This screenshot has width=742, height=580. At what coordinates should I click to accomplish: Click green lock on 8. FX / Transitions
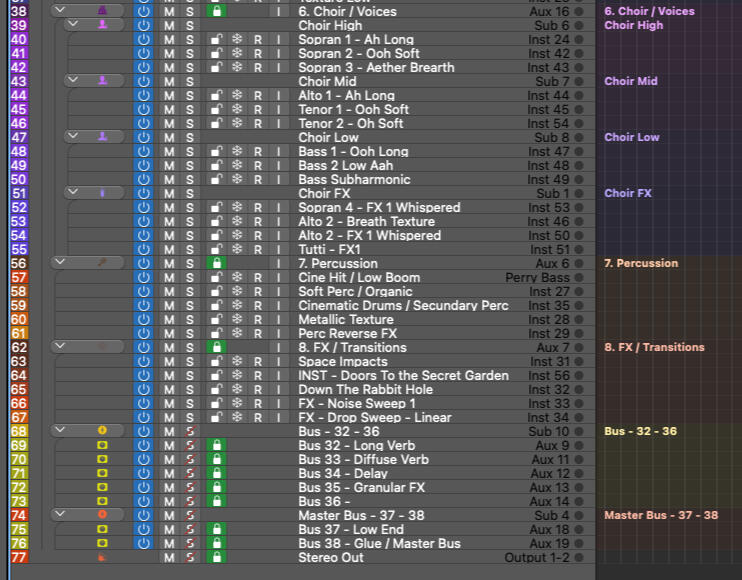coord(216,347)
